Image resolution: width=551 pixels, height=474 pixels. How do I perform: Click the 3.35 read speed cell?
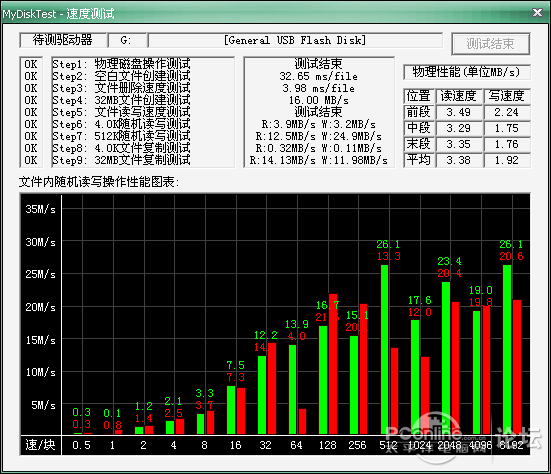click(x=459, y=144)
